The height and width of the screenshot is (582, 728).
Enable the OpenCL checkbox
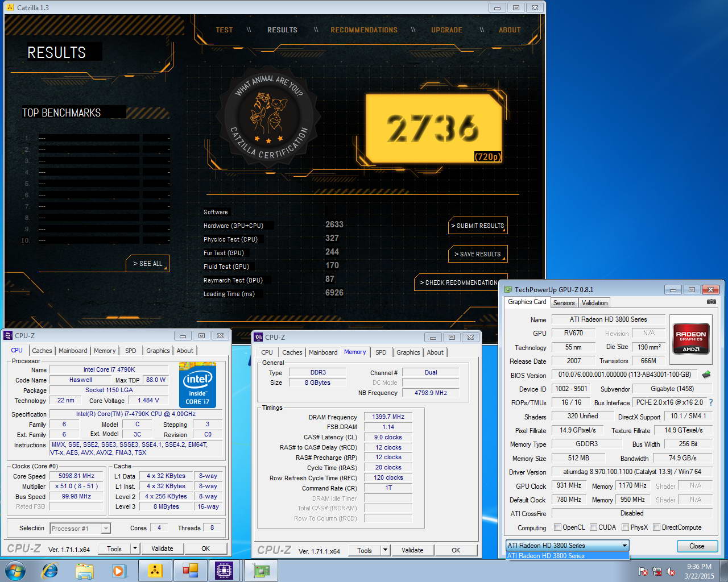click(x=557, y=527)
